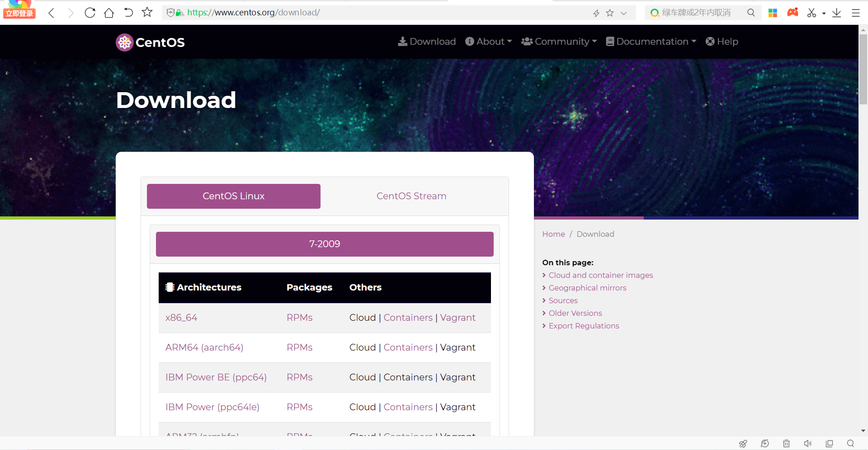
Task: Open the browser home page icon
Action: (x=109, y=13)
